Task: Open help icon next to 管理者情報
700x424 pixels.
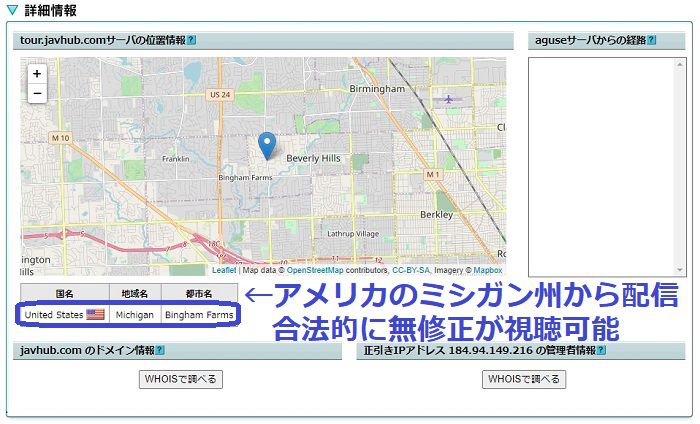Action: click(x=601, y=350)
